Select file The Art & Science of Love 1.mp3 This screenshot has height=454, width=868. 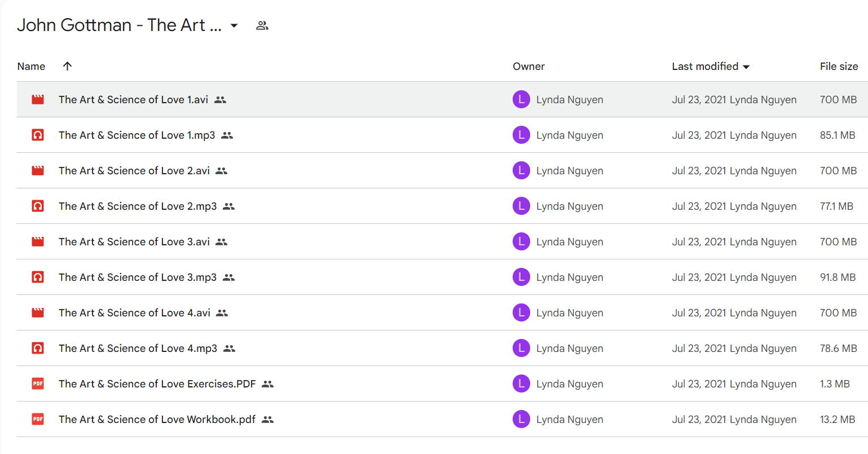tap(136, 135)
